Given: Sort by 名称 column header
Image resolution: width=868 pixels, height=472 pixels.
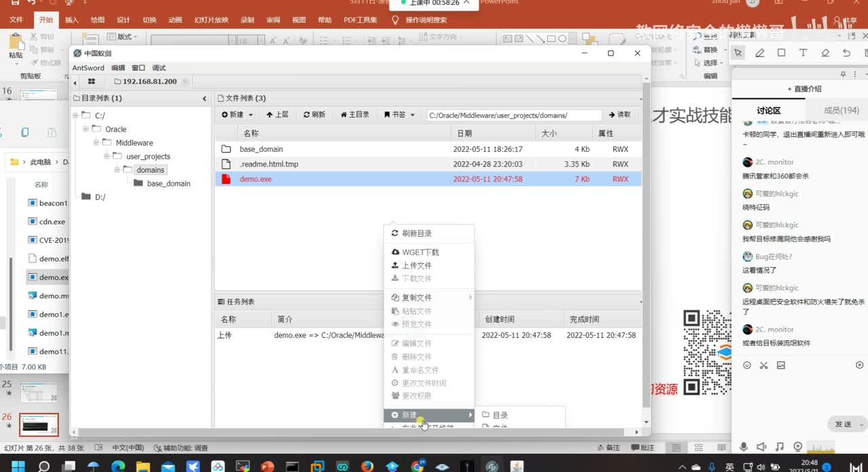Looking at the screenshot, I should pos(251,134).
